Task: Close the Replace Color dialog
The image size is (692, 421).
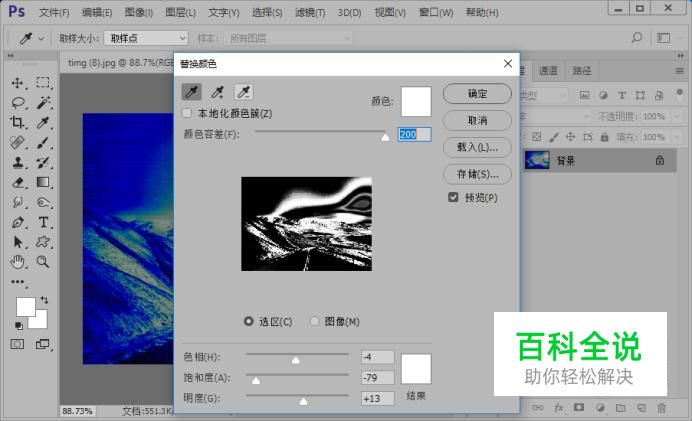Action: pyautogui.click(x=508, y=64)
